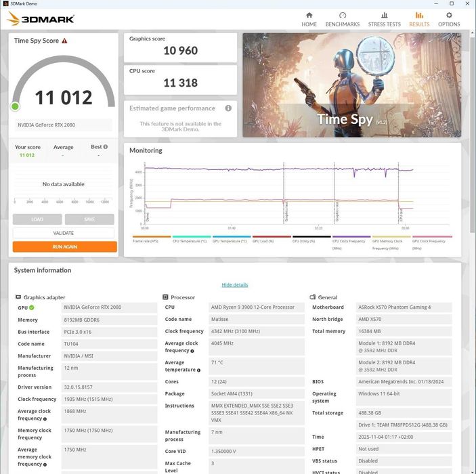
Task: Click the VALIDATE button
Action: [64, 233]
